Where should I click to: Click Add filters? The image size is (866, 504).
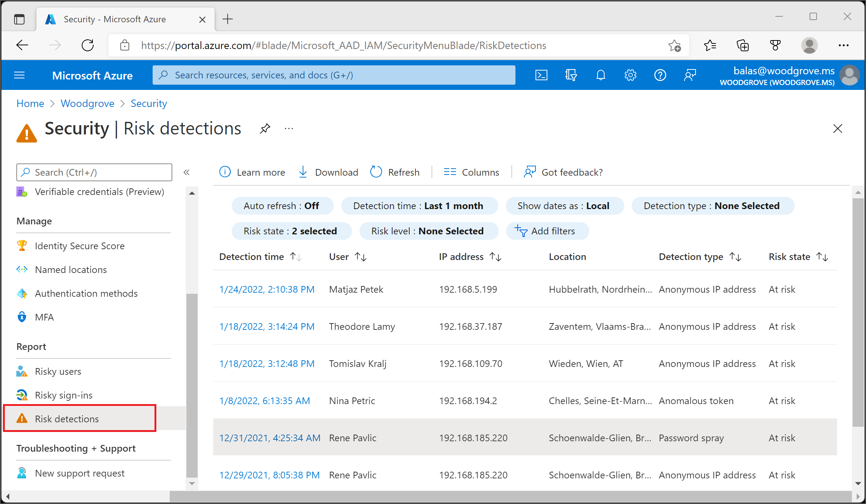(547, 231)
